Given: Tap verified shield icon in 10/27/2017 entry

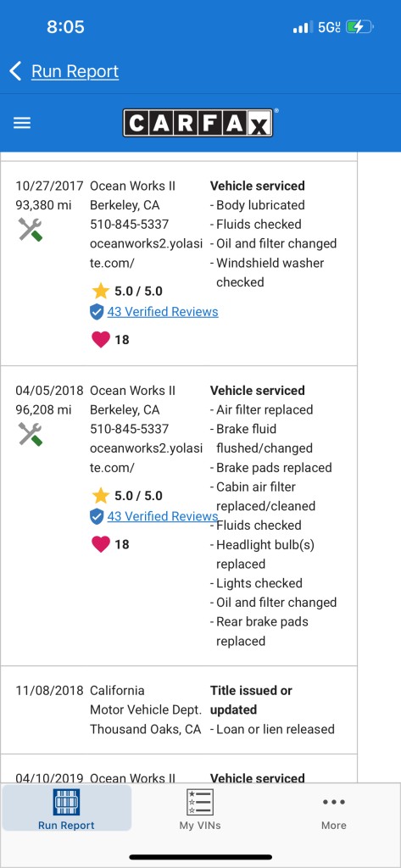Looking at the screenshot, I should (97, 312).
